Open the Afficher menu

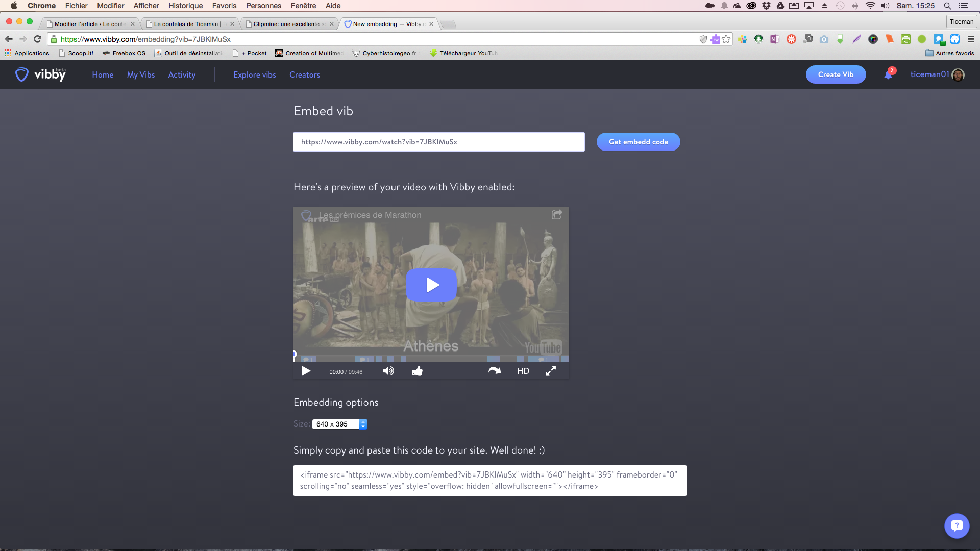click(x=146, y=6)
